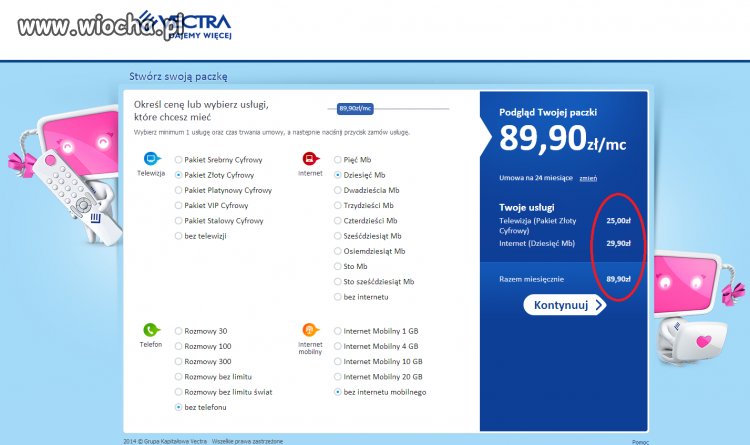This screenshot has width=750, height=445.
Task: Click the blue Telewizja TV icon
Action: pos(152,158)
